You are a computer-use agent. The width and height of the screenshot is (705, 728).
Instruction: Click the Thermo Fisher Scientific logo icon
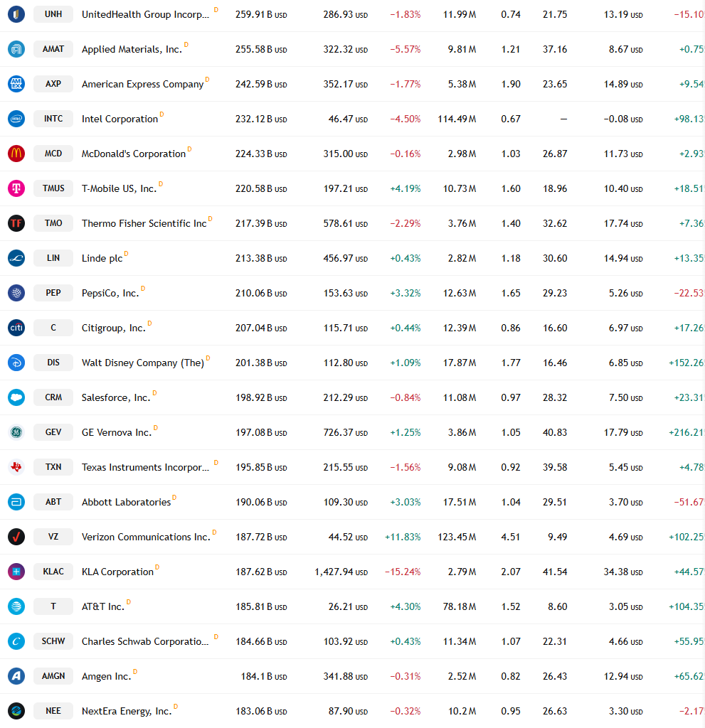[x=16, y=223]
